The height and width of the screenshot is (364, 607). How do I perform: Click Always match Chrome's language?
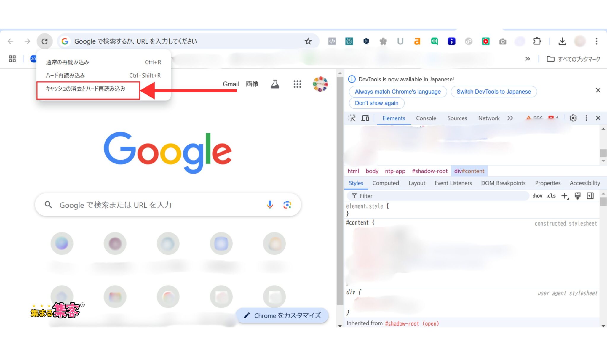(398, 92)
